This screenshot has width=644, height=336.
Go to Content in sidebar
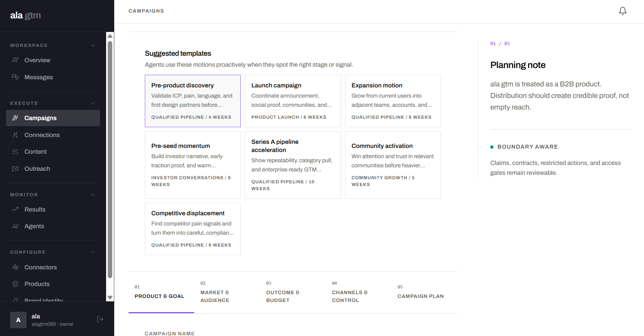tap(53, 152)
